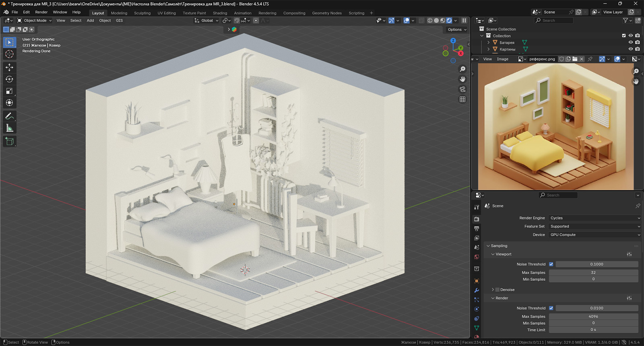Choose the Measure tool
The height and width of the screenshot is (346, 644).
tap(9, 128)
